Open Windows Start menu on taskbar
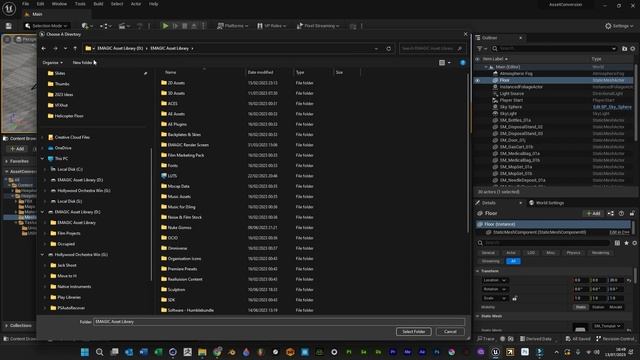 pyautogui.click(x=85, y=352)
